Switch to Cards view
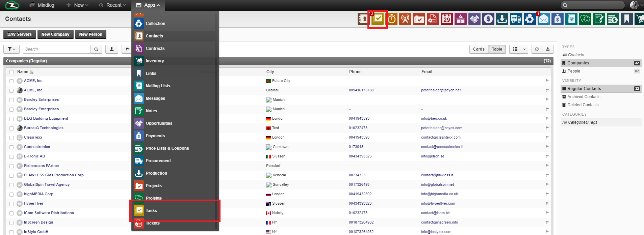Viewport: 644px width, 235px height. (479, 49)
